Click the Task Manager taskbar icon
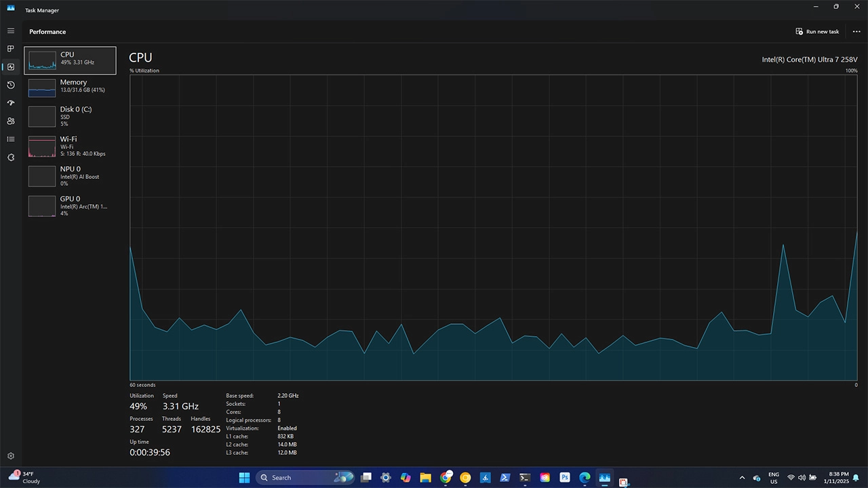868x488 pixels. click(x=604, y=478)
